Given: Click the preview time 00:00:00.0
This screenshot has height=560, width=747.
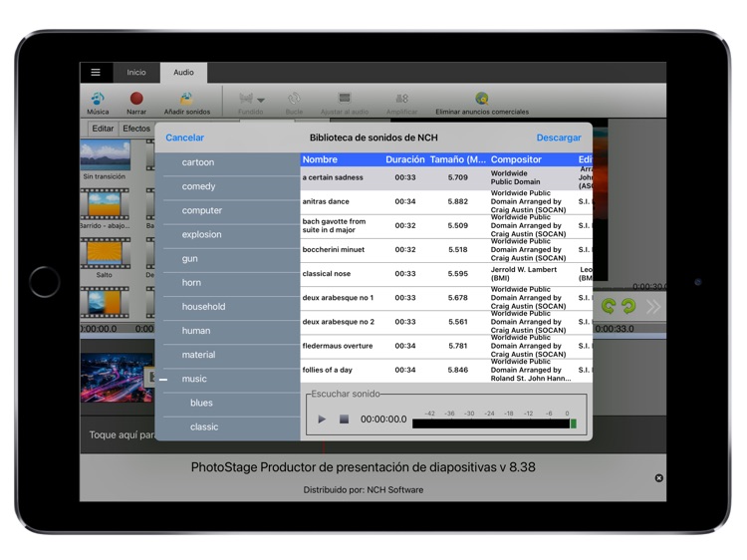Looking at the screenshot, I should click(x=383, y=420).
